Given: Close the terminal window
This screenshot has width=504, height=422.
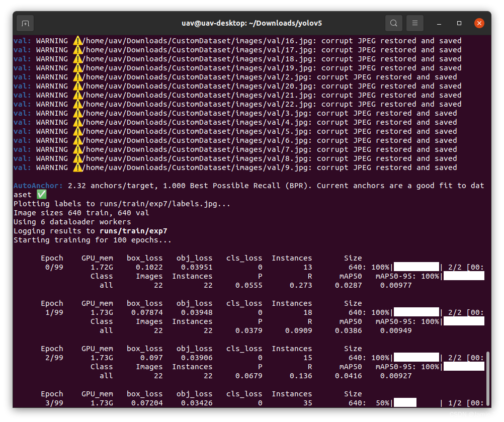Looking at the screenshot, I should (x=479, y=23).
